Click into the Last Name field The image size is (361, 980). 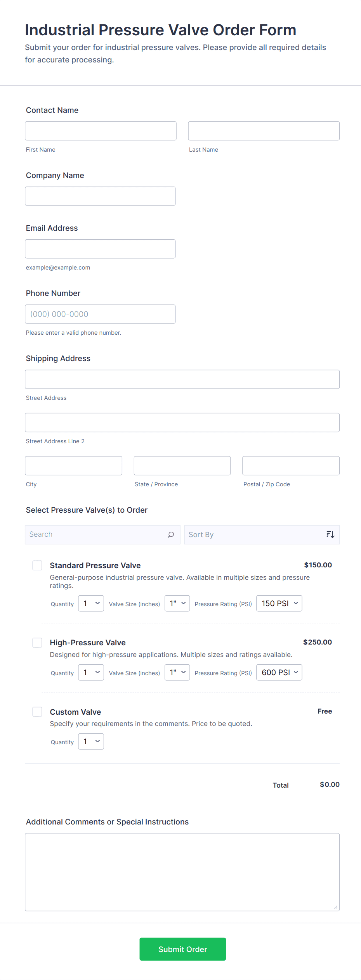tap(264, 131)
